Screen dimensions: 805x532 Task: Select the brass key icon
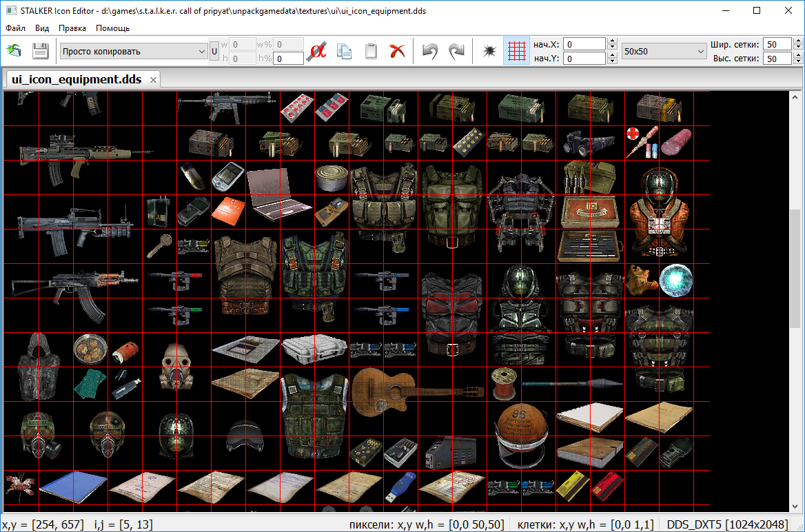159,246
